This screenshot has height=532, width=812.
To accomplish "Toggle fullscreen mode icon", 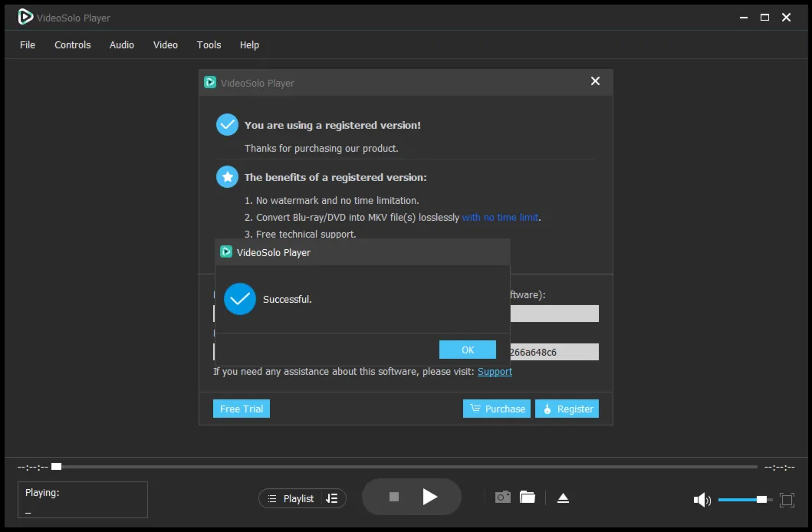I will pos(787,500).
